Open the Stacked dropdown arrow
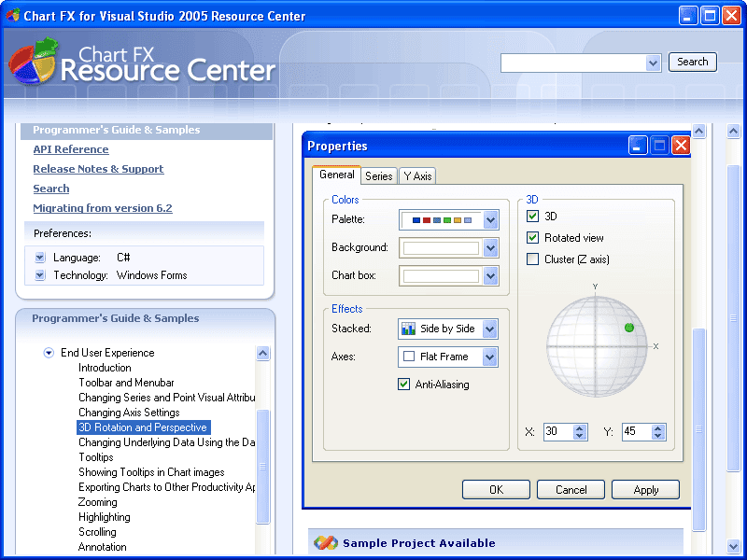The image size is (747, 560). (489, 329)
